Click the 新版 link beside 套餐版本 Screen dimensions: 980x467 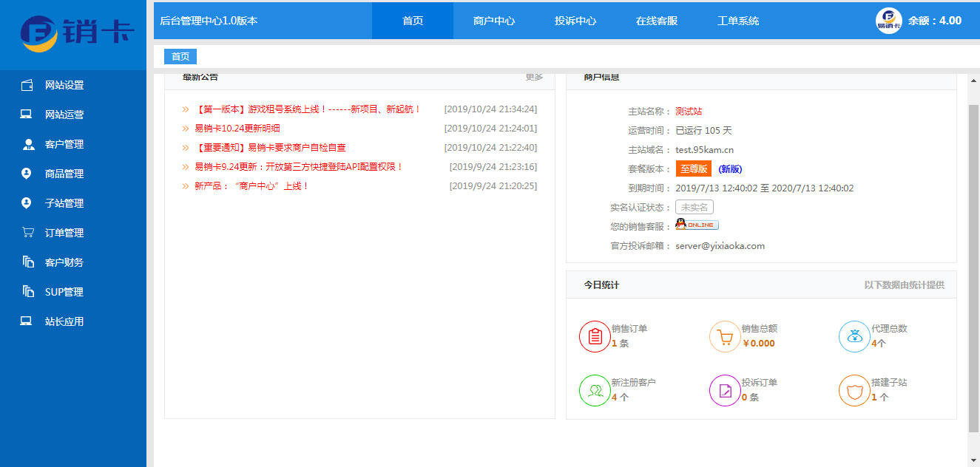point(730,168)
